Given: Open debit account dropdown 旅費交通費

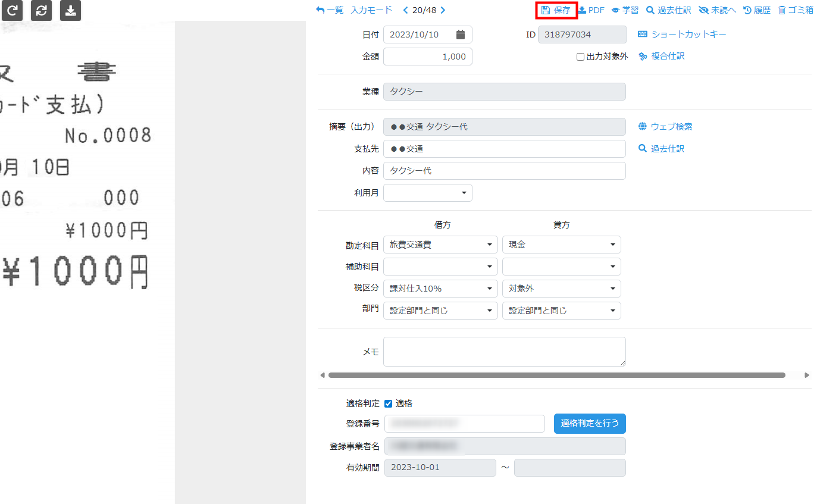Looking at the screenshot, I should point(440,245).
